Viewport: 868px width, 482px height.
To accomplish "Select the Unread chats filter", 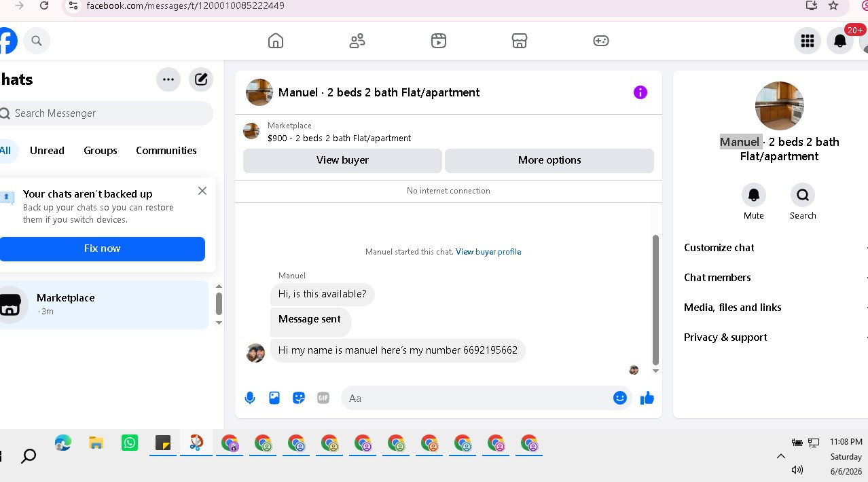I will 47,151.
